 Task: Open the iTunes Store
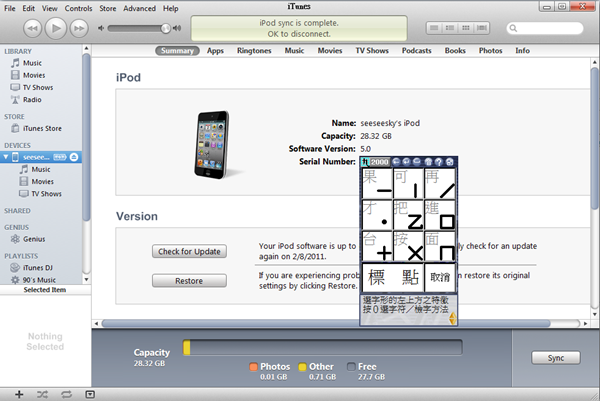point(42,129)
